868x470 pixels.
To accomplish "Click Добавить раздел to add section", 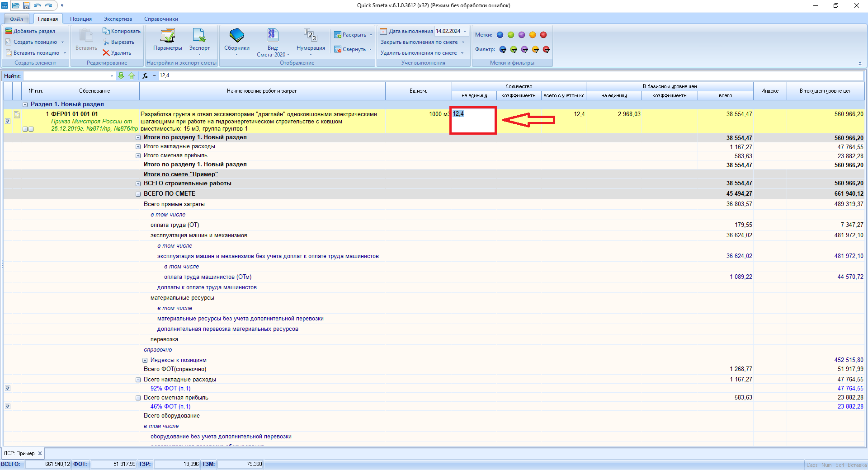I will [30, 31].
